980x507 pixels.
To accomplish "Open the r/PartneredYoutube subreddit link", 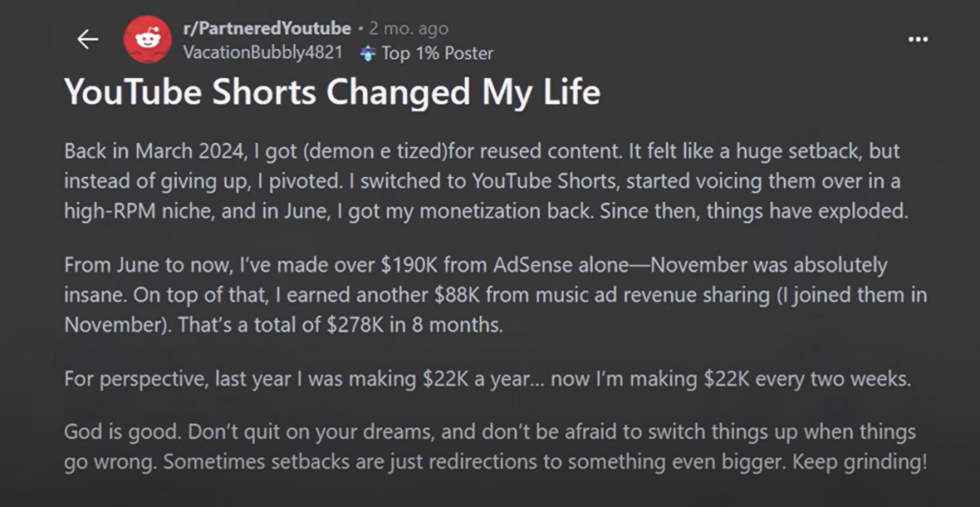I will 267,29.
